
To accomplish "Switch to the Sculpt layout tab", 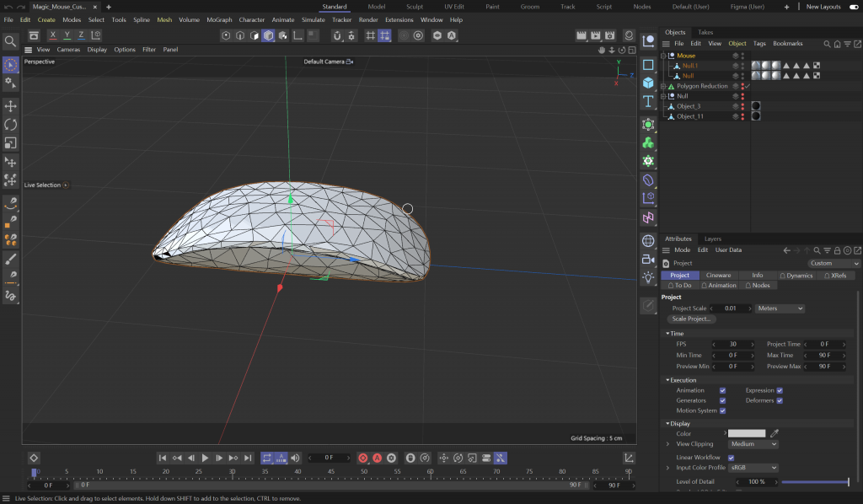I will (415, 7).
